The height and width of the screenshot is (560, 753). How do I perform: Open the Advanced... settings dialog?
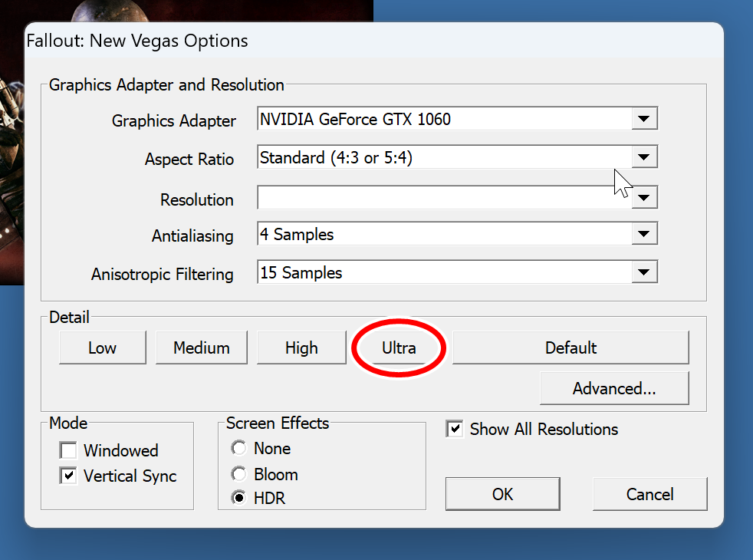click(x=613, y=388)
